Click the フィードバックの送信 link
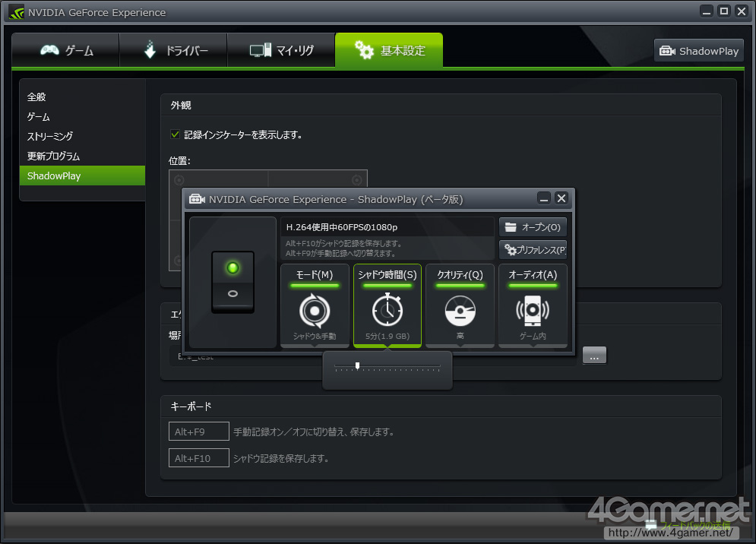 pyautogui.click(x=694, y=525)
